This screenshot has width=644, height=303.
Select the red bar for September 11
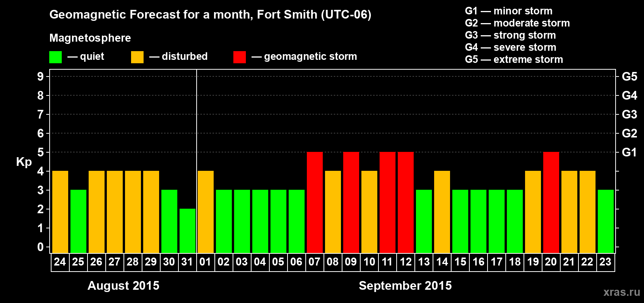pos(388,203)
